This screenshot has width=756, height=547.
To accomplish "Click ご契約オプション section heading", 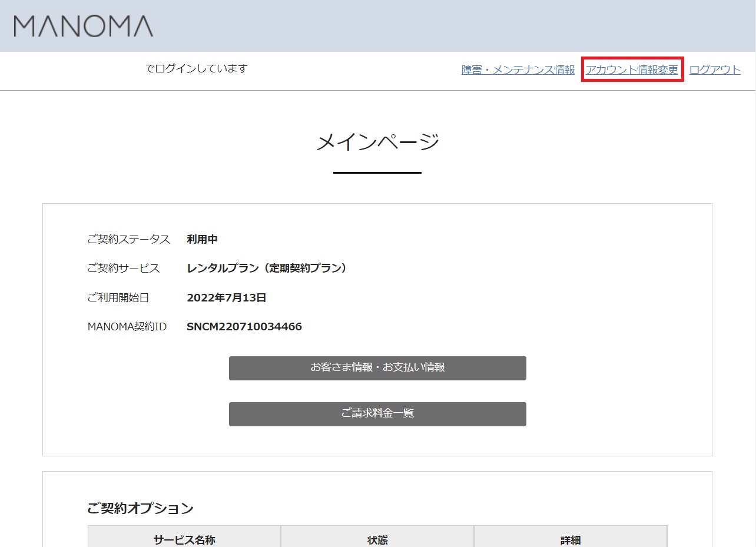I will click(x=140, y=508).
